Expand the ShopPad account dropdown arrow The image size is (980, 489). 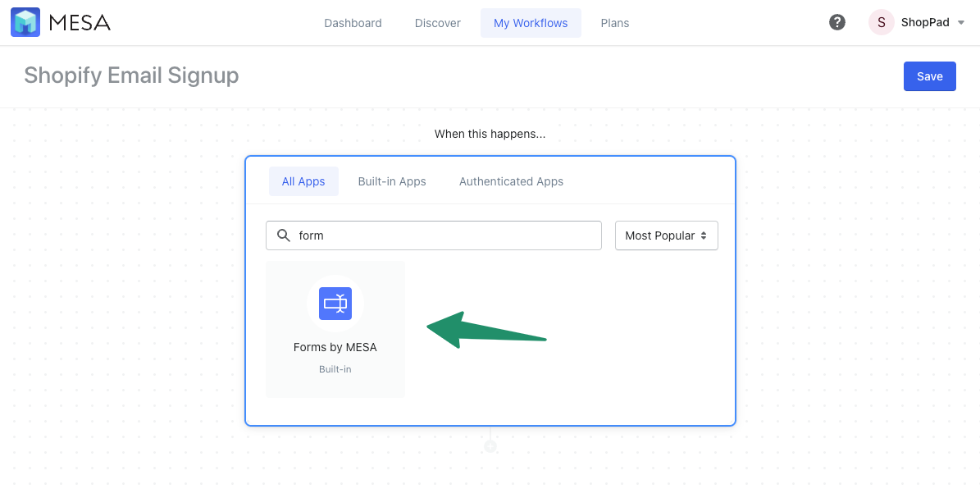click(961, 23)
